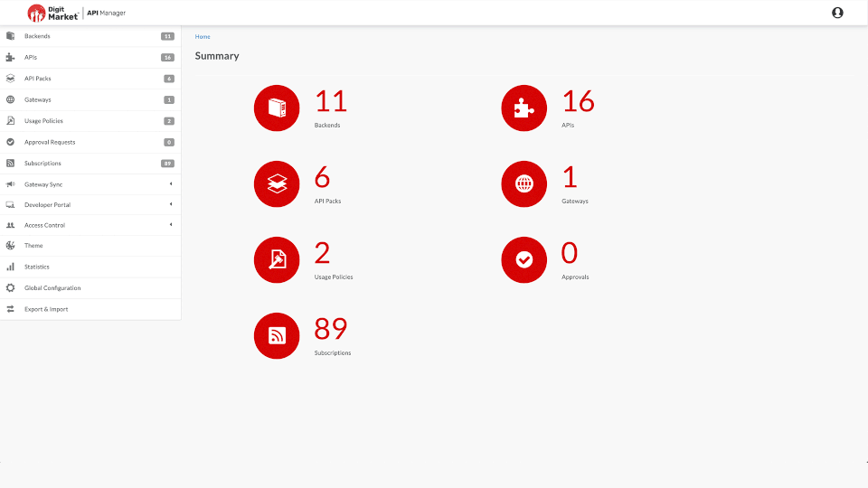The image size is (868, 488).
Task: Click the Subscriptions label under 89
Action: 333,352
